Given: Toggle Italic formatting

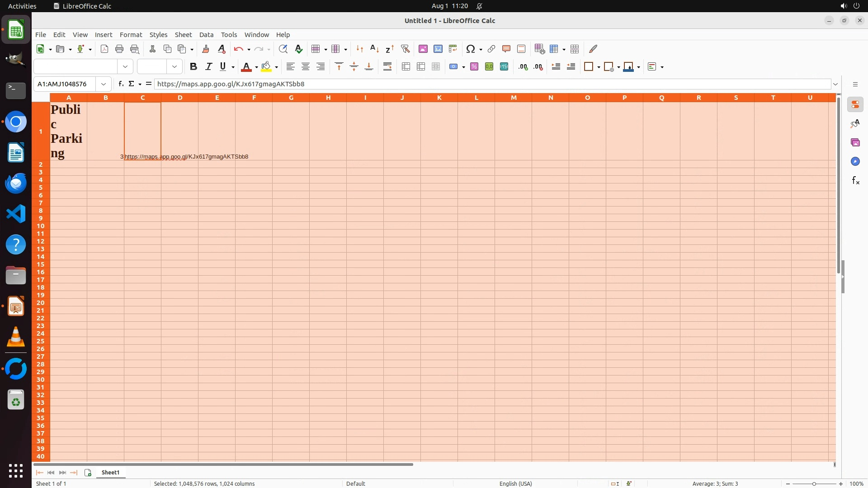Looking at the screenshot, I should click(x=208, y=67).
